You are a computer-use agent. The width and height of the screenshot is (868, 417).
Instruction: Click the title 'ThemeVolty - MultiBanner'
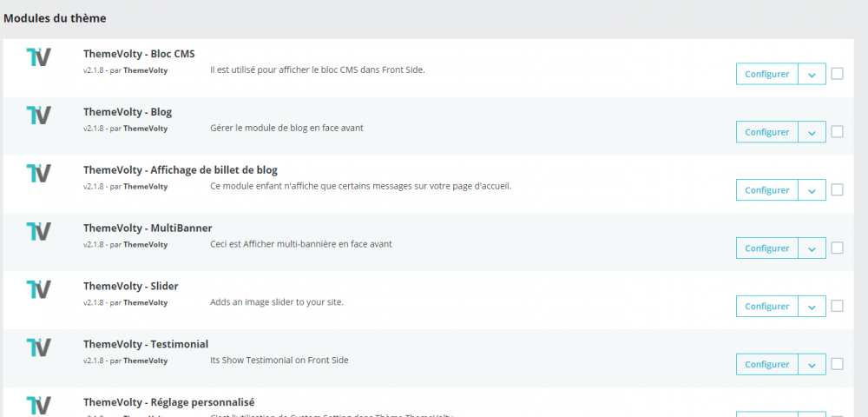(x=148, y=228)
